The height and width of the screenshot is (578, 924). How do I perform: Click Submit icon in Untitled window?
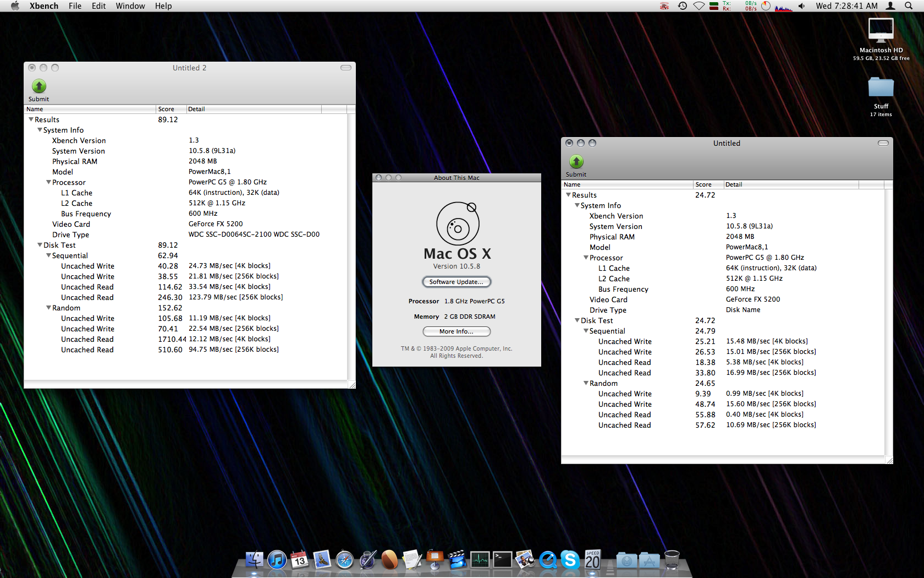[x=576, y=162]
